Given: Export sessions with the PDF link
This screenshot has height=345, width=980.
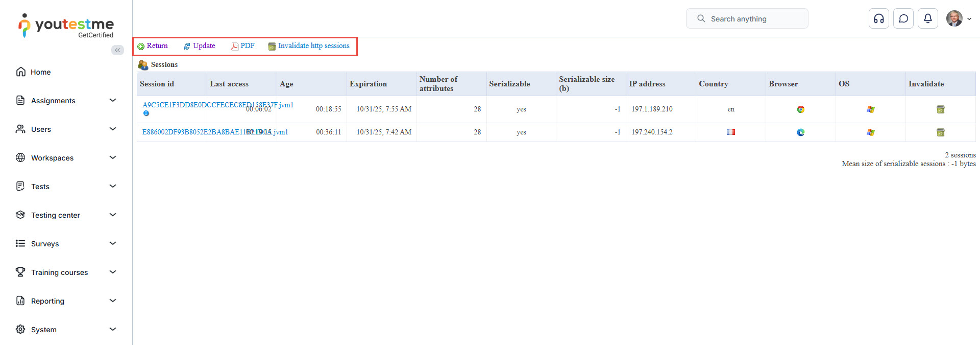Looking at the screenshot, I should 247,46.
